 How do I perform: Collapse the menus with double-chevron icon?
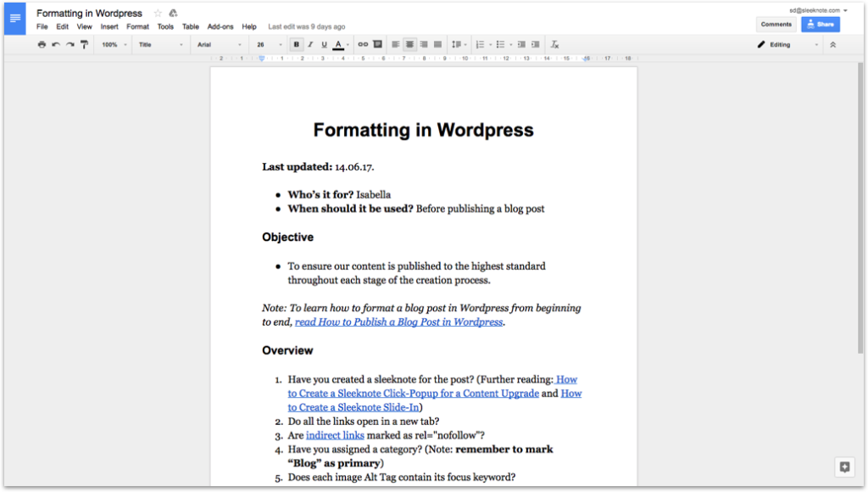[x=832, y=44]
